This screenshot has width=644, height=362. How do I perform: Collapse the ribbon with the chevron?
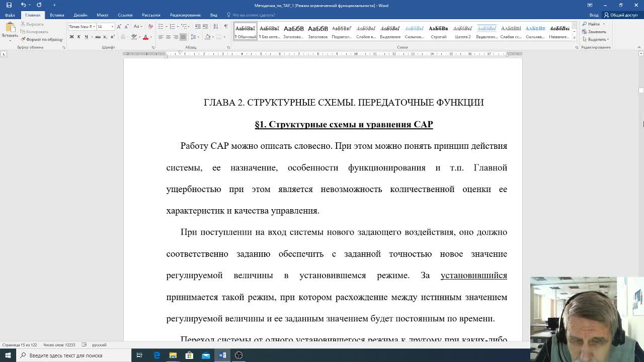(639, 47)
